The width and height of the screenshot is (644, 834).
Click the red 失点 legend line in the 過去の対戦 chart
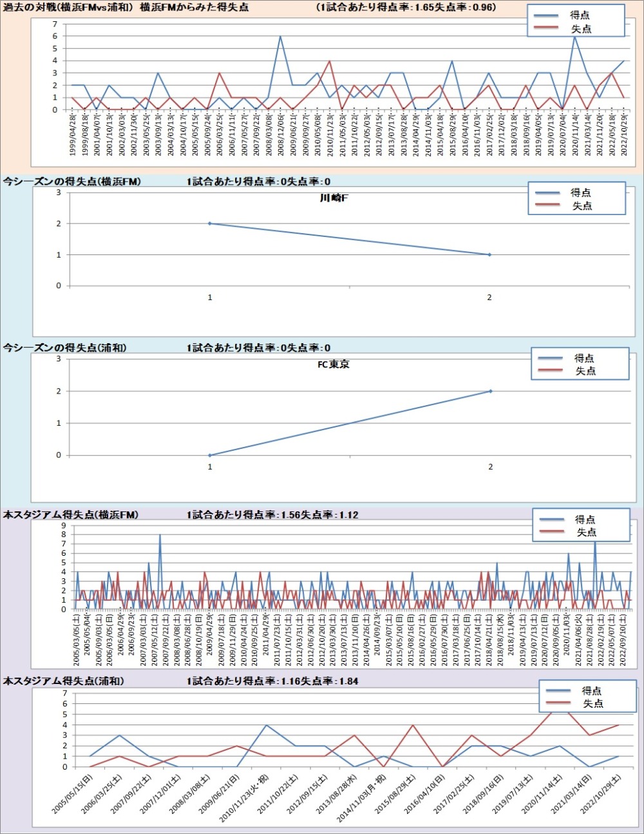[546, 29]
